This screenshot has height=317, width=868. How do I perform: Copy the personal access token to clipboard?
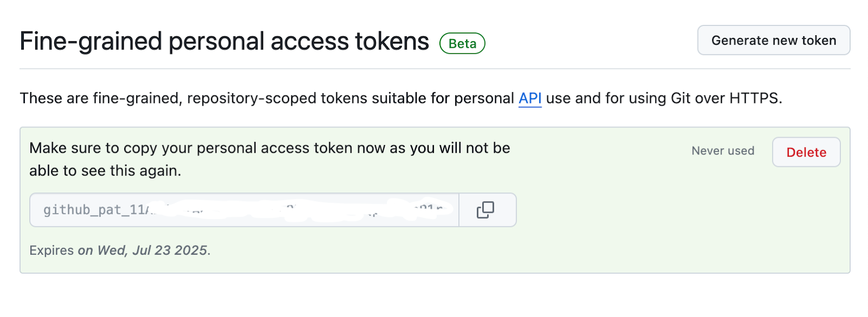(486, 210)
